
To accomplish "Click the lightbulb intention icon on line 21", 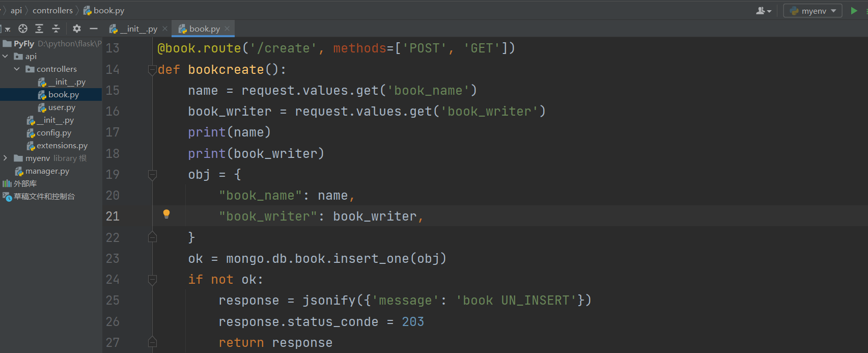I will [x=166, y=214].
